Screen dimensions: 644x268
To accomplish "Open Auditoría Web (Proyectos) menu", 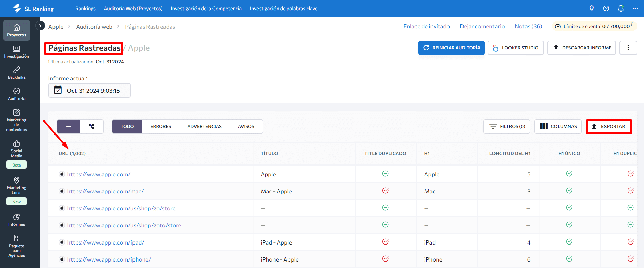I will (133, 9).
